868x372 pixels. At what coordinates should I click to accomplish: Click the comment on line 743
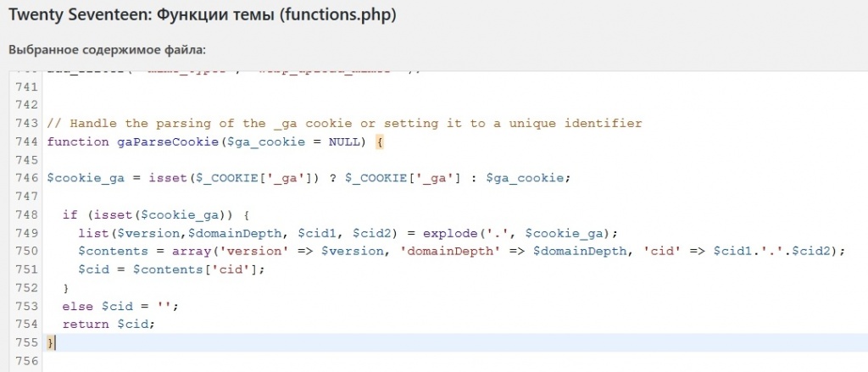(x=344, y=124)
